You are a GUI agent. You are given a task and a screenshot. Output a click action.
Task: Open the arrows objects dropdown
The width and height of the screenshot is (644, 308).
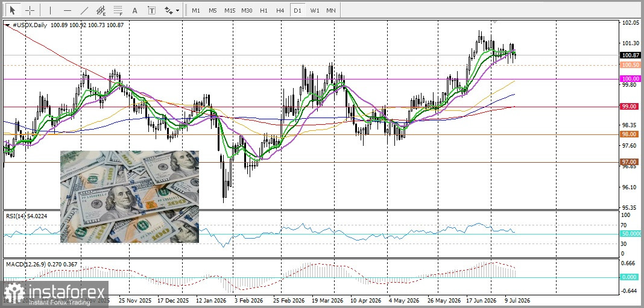coord(172,10)
